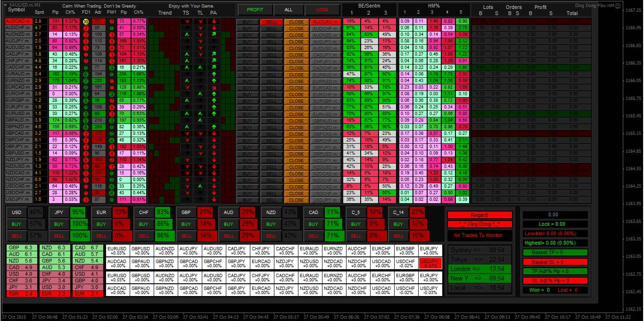The height and width of the screenshot is (321, 644).
Task: Select the PROFIT filter
Action: [255, 9]
